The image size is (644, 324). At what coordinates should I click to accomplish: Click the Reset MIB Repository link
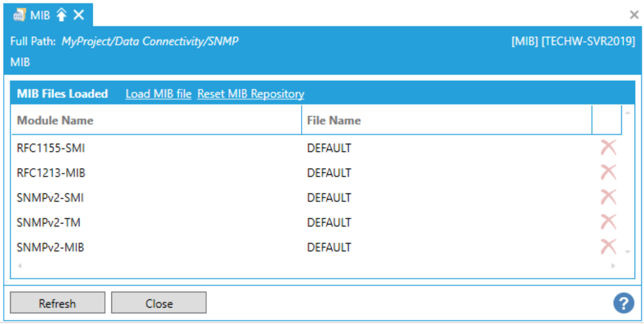click(x=251, y=94)
